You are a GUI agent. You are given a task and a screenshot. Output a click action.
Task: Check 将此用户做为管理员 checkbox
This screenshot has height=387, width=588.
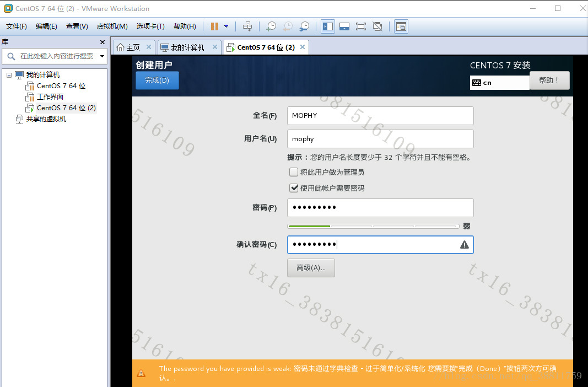(294, 172)
